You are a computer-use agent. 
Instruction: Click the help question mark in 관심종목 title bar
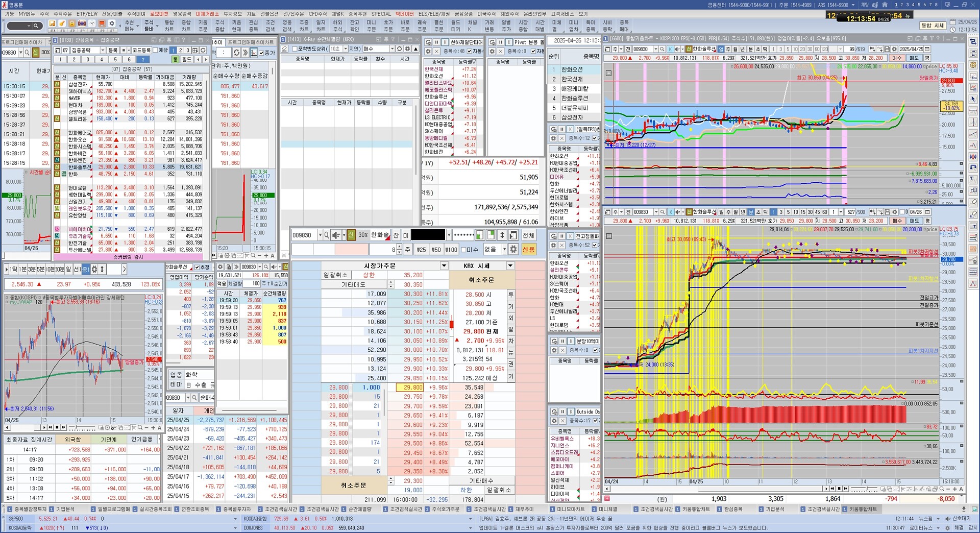click(183, 40)
